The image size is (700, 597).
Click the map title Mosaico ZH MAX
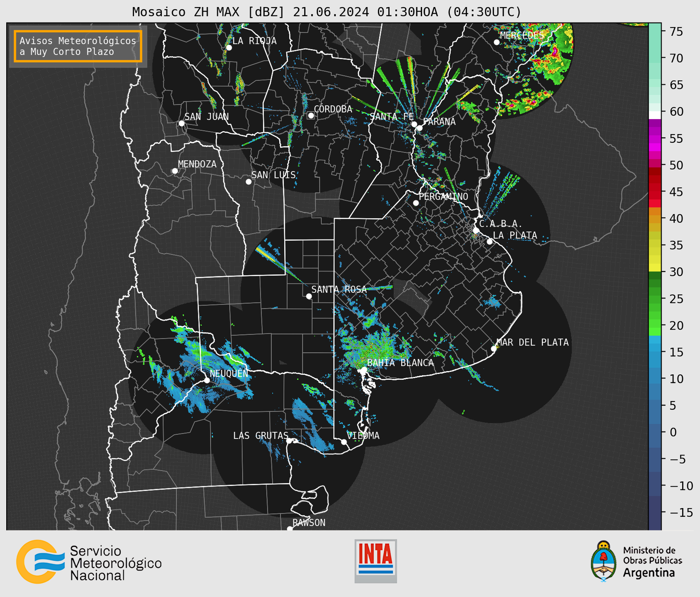pos(327,12)
